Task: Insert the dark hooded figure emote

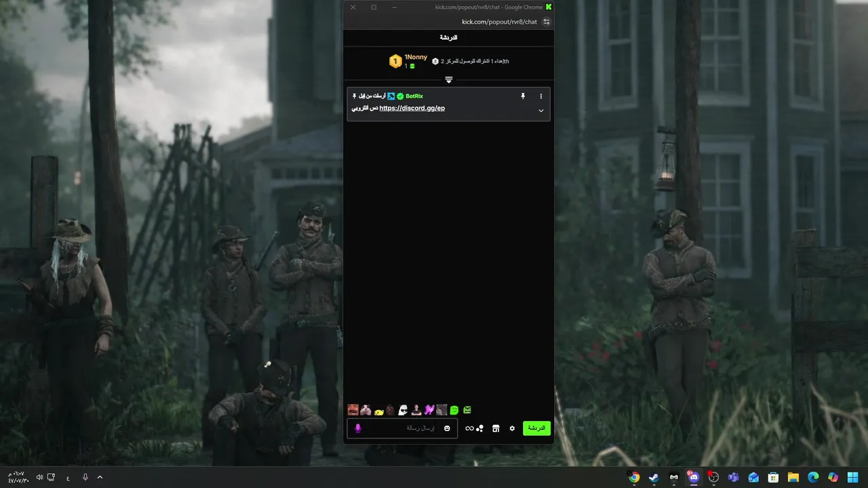Action: coord(390,410)
